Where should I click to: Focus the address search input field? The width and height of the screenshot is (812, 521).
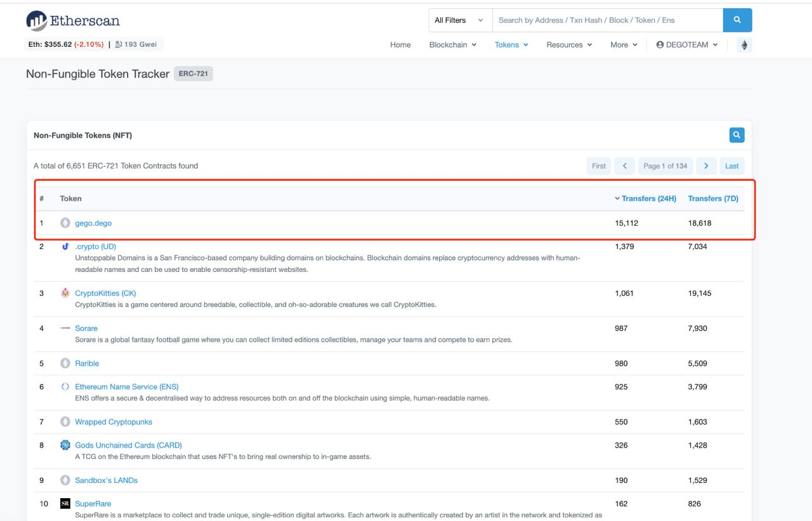pos(607,20)
